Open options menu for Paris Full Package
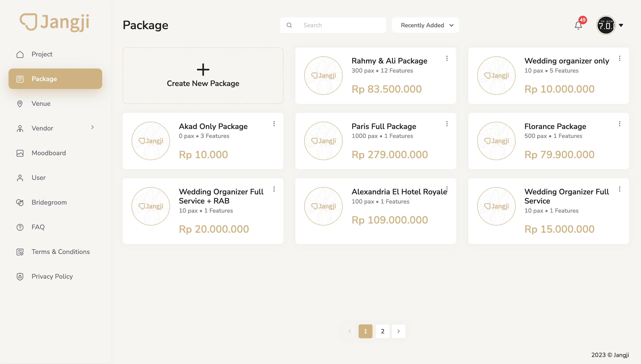The height and width of the screenshot is (364, 641). coord(447,124)
